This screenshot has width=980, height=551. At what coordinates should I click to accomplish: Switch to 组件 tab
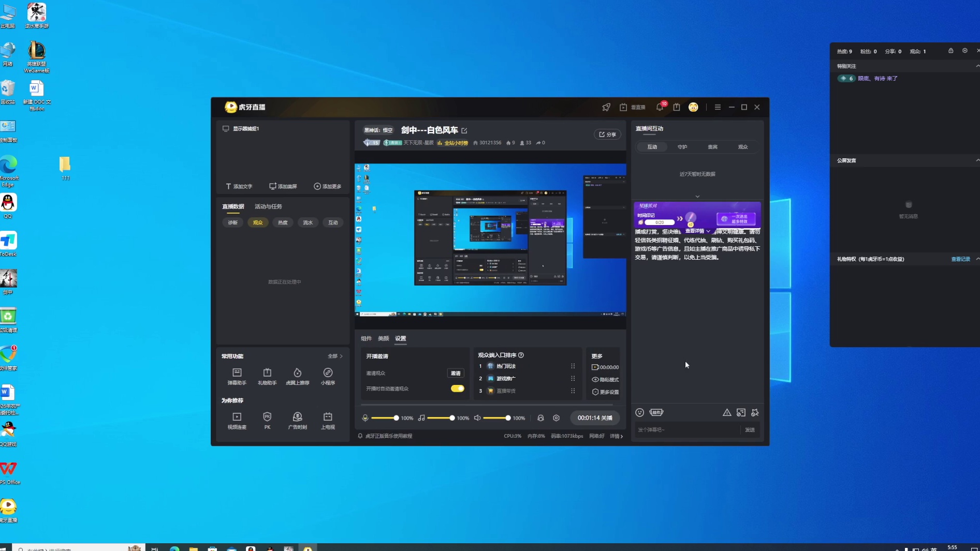366,338
